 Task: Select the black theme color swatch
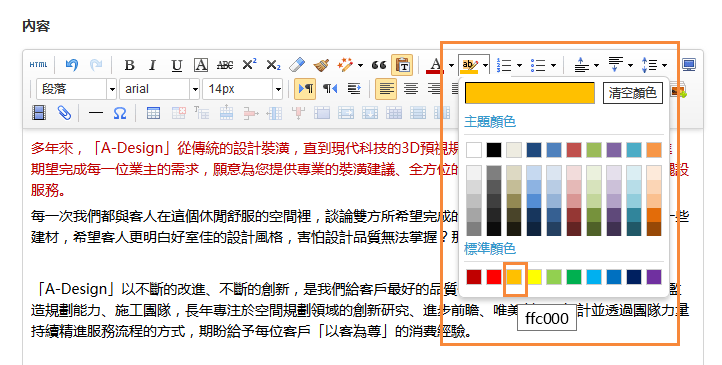494,150
